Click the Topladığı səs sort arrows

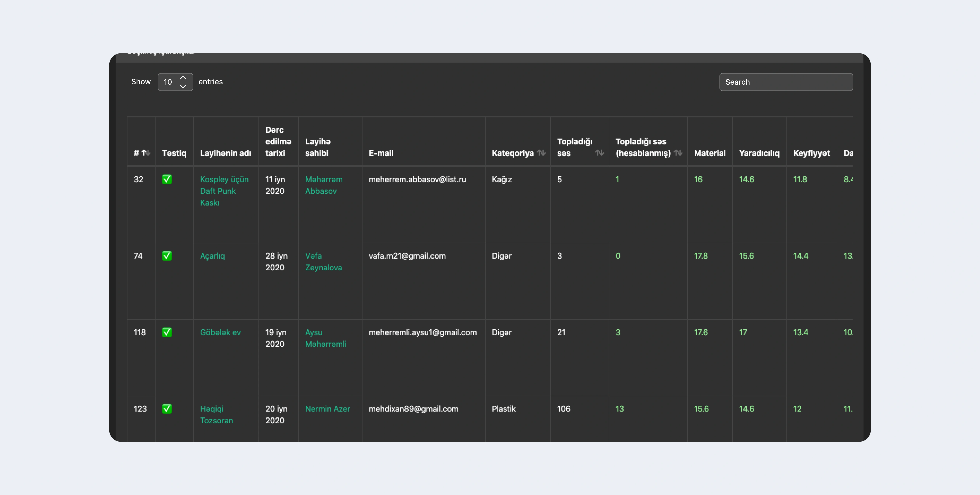pos(599,153)
